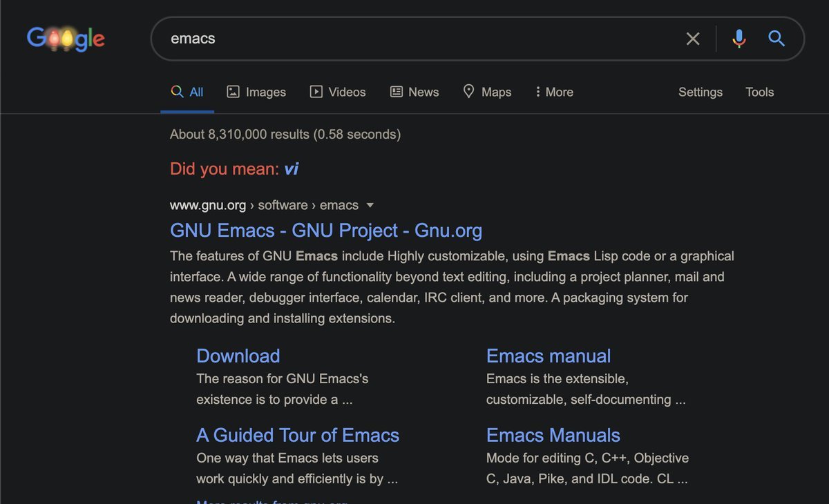Open the Emacs manual sitelink

click(548, 356)
